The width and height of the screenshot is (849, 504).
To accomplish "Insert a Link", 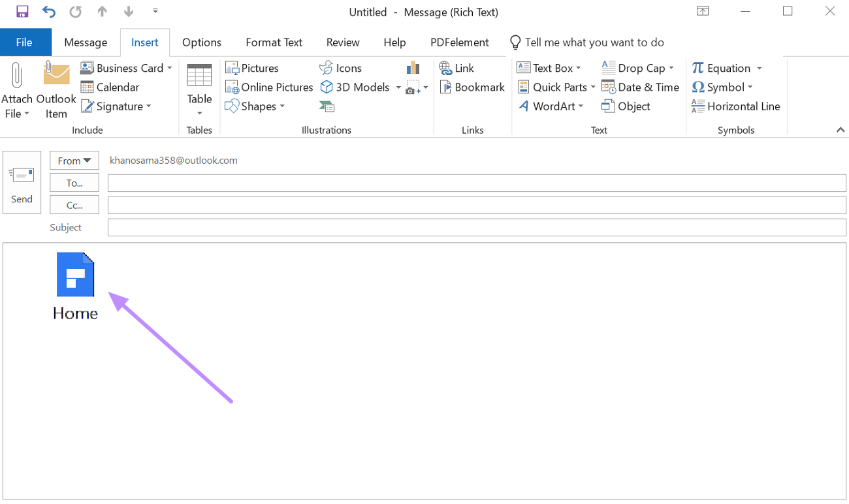I will coord(457,68).
